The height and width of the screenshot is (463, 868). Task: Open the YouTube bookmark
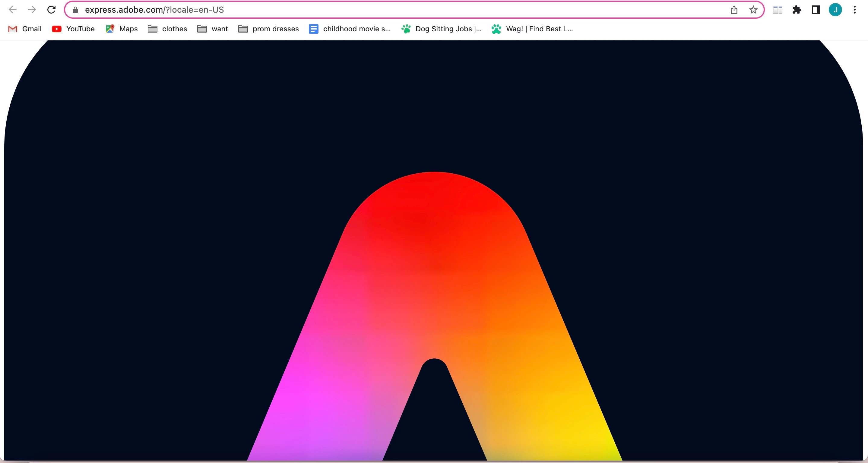point(74,29)
